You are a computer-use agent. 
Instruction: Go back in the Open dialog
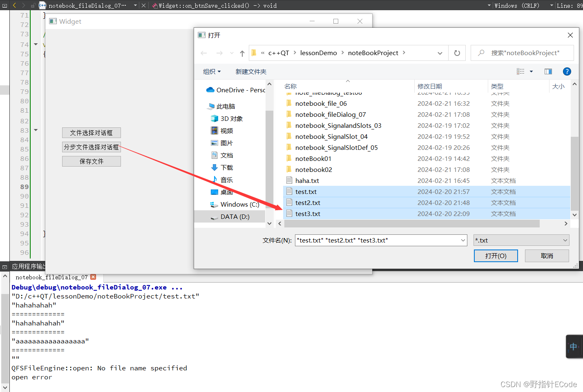(204, 53)
